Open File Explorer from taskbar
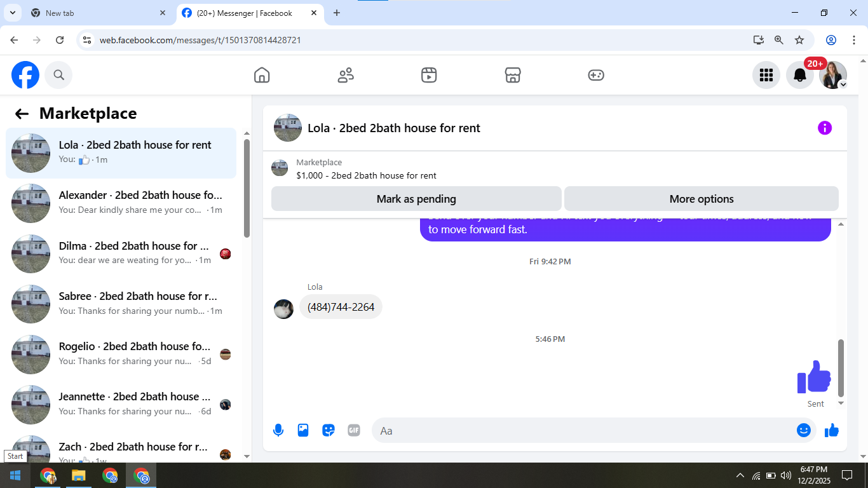This screenshot has height=488, width=868. pyautogui.click(x=78, y=475)
